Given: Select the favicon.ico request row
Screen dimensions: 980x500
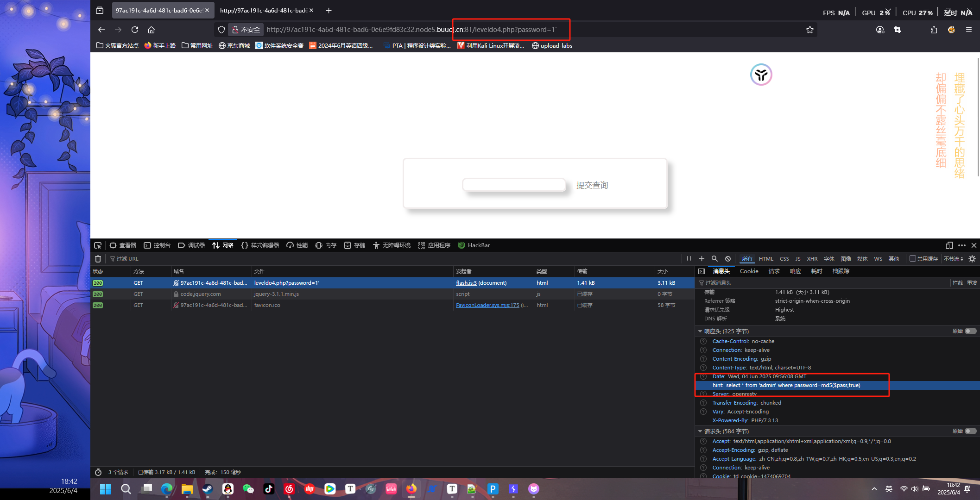Looking at the screenshot, I should click(392, 305).
